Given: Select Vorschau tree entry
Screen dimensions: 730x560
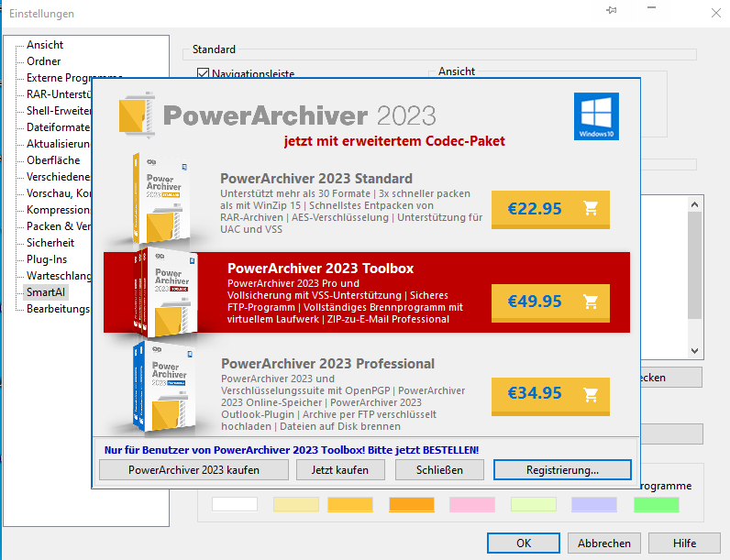Looking at the screenshot, I should tap(59, 193).
